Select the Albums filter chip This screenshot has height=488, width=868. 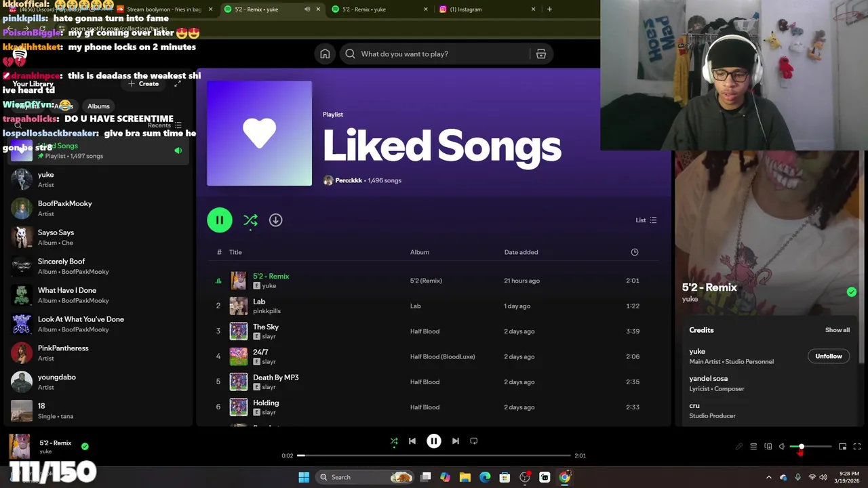[98, 106]
